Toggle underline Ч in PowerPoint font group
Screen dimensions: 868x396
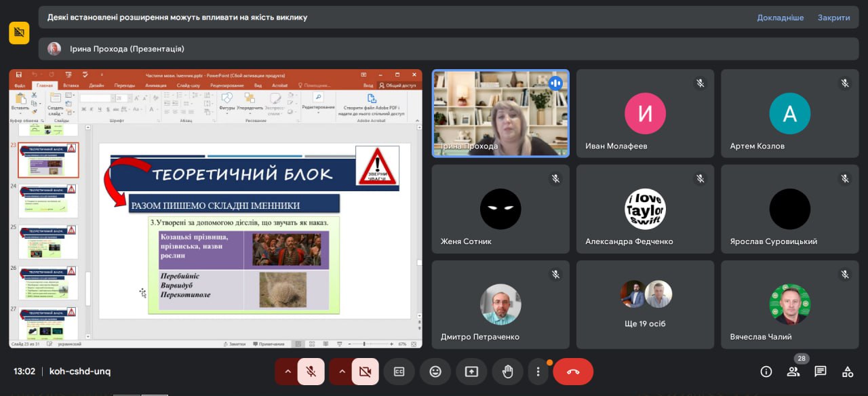pyautogui.click(x=98, y=109)
